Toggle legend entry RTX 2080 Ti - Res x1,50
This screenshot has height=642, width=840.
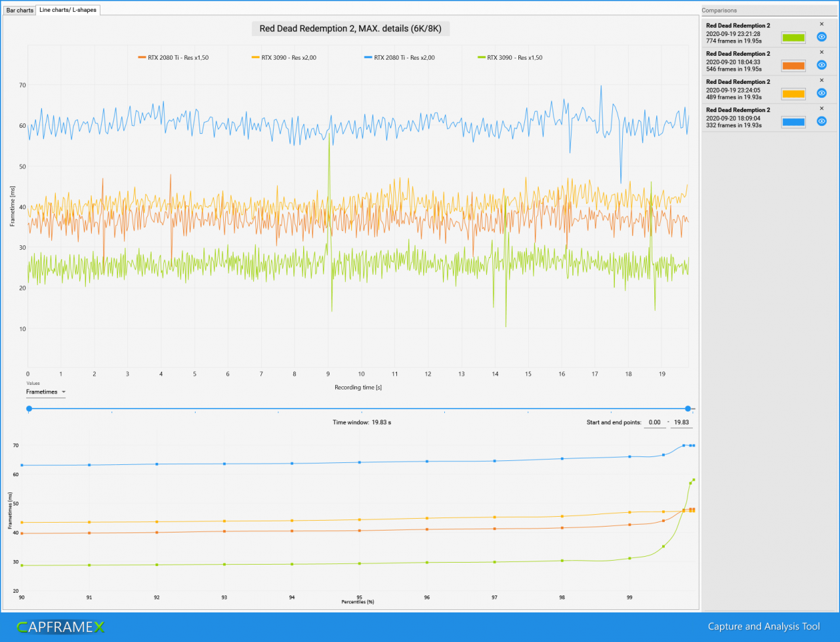point(173,58)
